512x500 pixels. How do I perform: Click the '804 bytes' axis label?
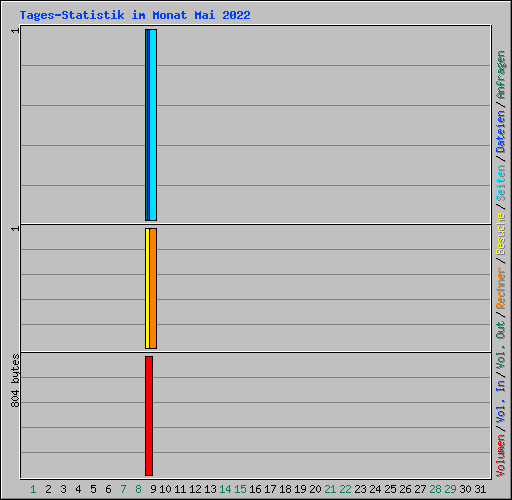click(x=15, y=381)
